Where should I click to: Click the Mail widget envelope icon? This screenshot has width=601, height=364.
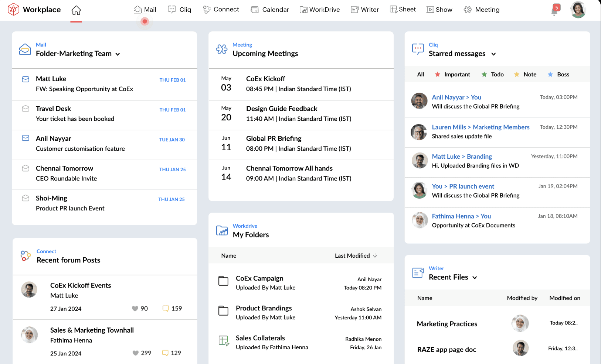[25, 49]
